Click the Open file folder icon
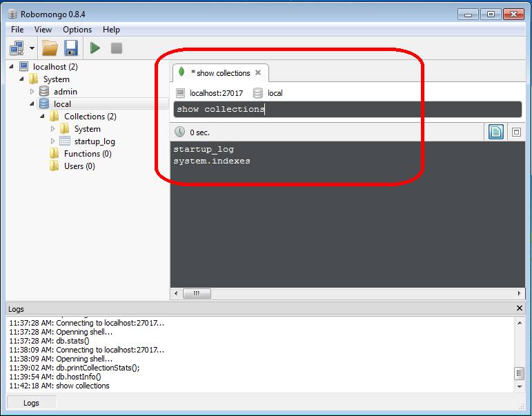 [50, 48]
